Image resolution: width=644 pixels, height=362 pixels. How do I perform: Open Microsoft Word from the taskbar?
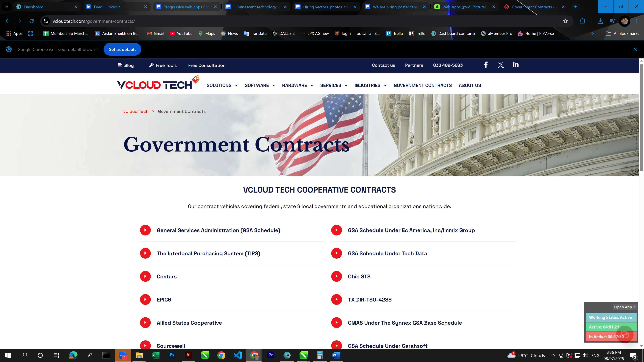(336, 355)
